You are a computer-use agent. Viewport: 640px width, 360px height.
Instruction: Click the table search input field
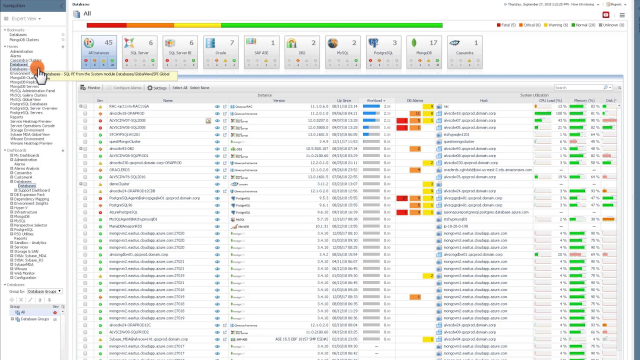click(578, 88)
